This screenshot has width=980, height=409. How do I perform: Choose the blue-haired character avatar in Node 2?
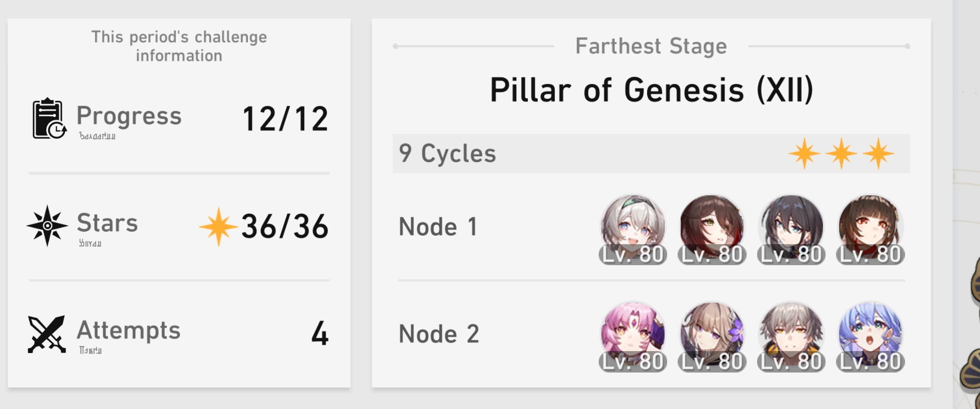pos(870,334)
